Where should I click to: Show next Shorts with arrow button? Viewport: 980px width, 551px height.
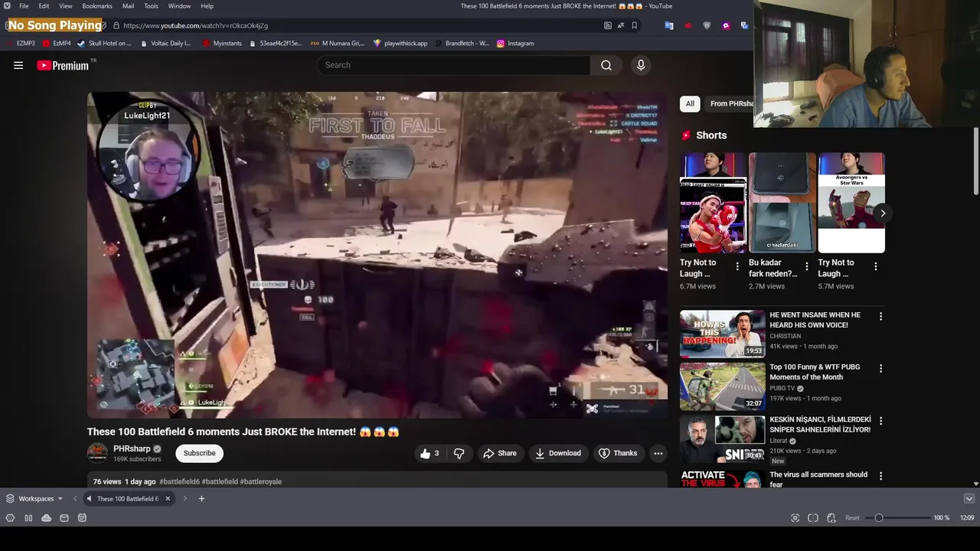click(883, 214)
